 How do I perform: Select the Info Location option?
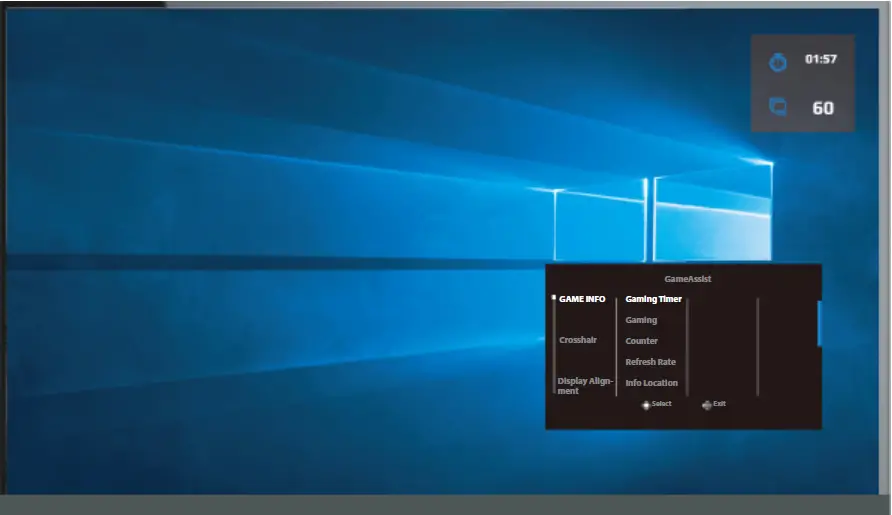(651, 383)
